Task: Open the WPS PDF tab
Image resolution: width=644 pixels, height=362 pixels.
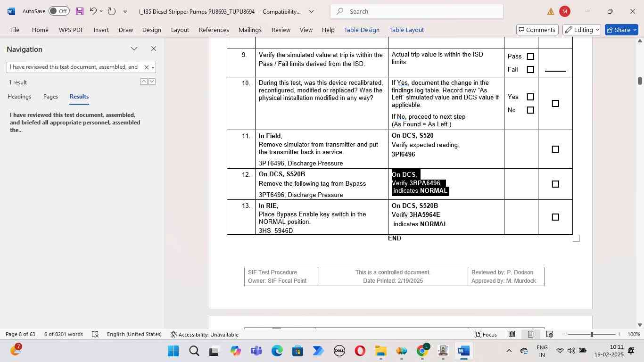Action: pyautogui.click(x=71, y=30)
